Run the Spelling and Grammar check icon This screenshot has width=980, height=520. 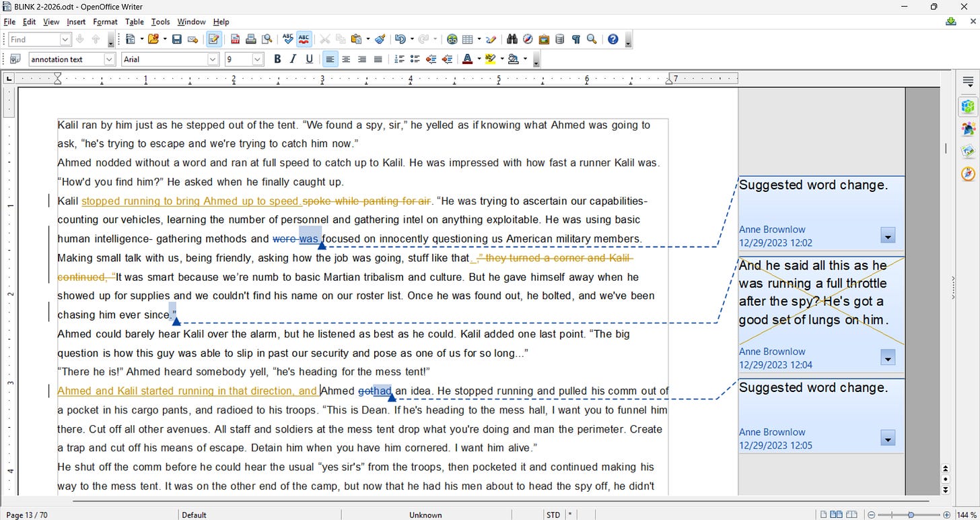tap(288, 40)
